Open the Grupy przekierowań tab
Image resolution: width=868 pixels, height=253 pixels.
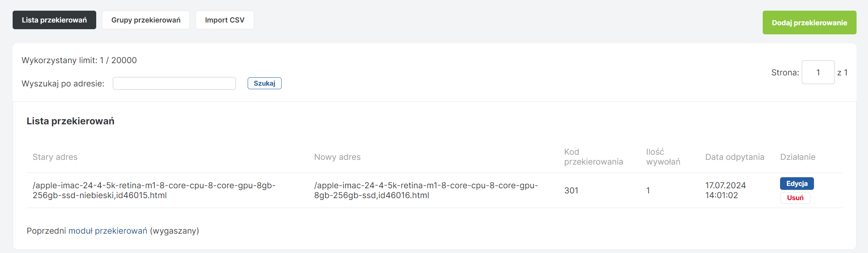tap(146, 20)
